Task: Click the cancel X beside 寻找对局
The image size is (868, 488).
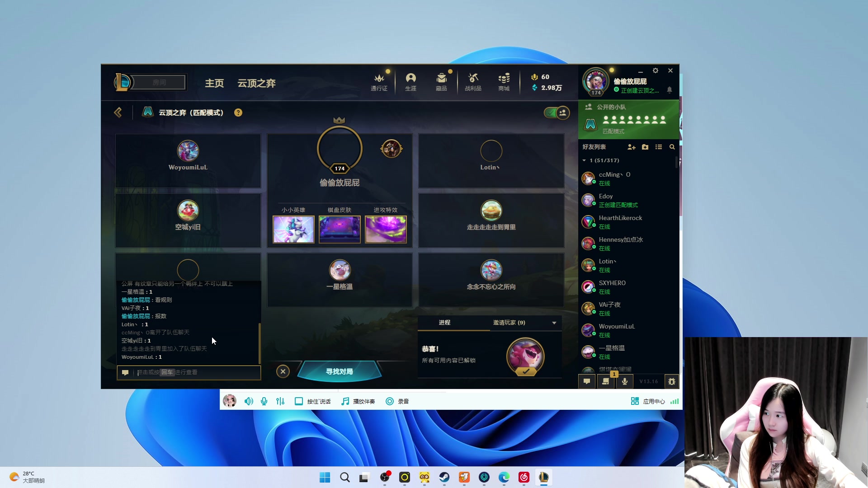Action: point(283,371)
